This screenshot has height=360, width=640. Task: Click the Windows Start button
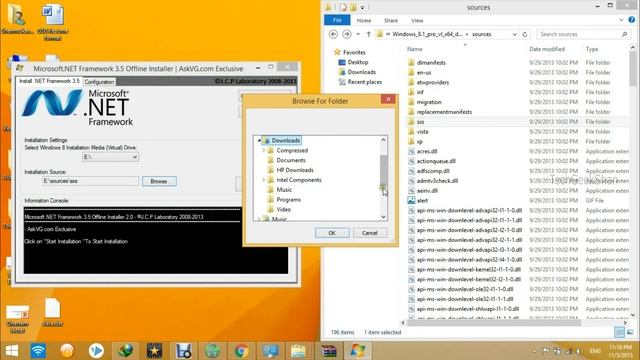(x=11, y=351)
